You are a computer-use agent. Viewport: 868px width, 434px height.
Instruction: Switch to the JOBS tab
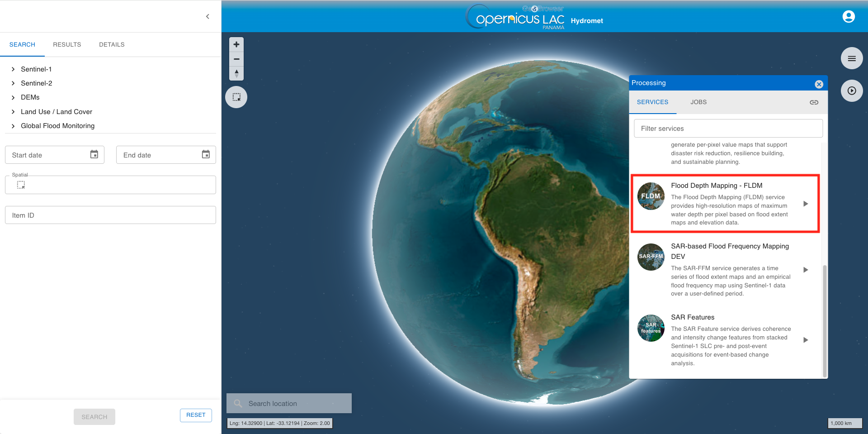[x=698, y=102]
